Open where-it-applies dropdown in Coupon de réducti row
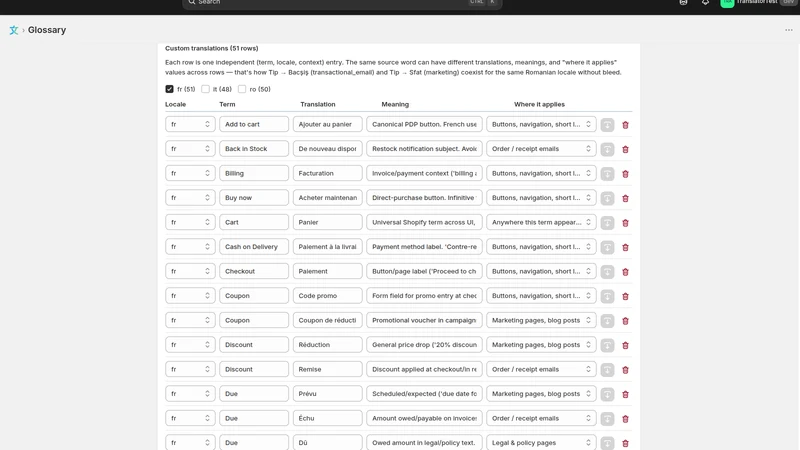This screenshot has width=800, height=450. pyautogui.click(x=541, y=320)
